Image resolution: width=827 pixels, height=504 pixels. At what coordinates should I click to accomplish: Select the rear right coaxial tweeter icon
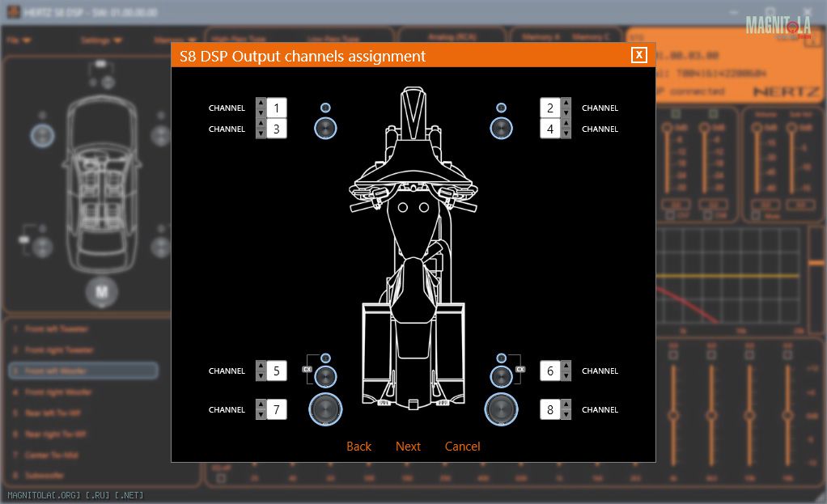pos(501,358)
